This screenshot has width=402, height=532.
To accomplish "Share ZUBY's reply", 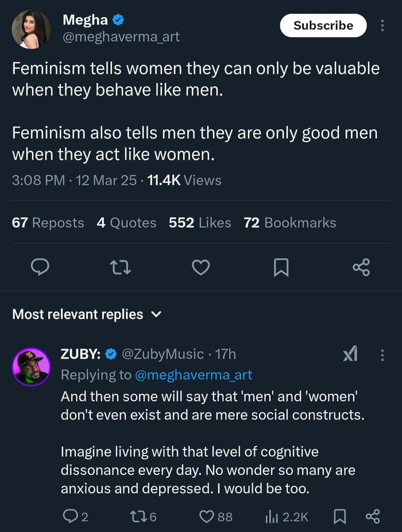I will click(373, 517).
